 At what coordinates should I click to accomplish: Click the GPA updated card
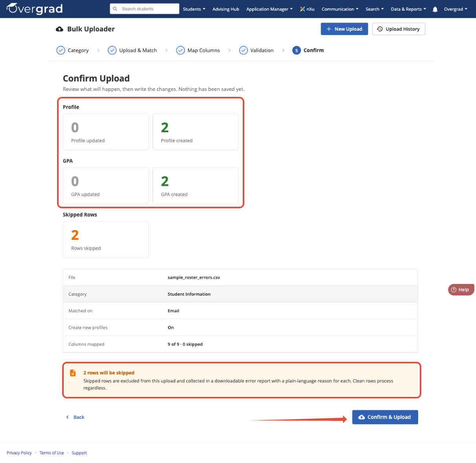[x=106, y=186]
